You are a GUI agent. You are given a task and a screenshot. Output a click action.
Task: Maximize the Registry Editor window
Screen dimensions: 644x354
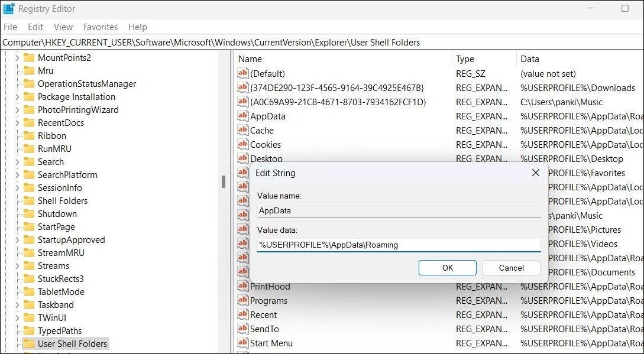pos(624,9)
